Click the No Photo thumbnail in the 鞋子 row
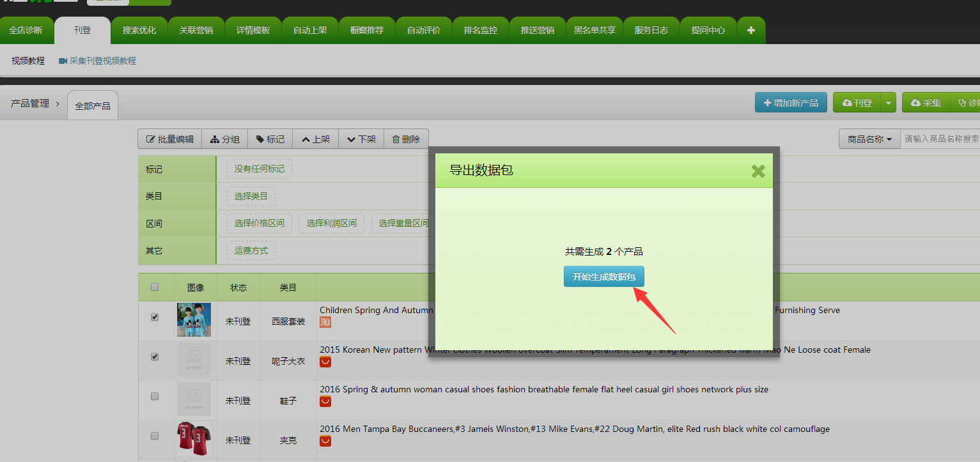 point(194,399)
